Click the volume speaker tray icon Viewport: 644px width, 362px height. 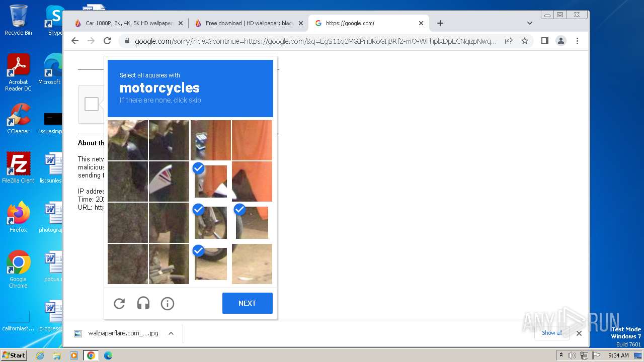click(x=572, y=355)
